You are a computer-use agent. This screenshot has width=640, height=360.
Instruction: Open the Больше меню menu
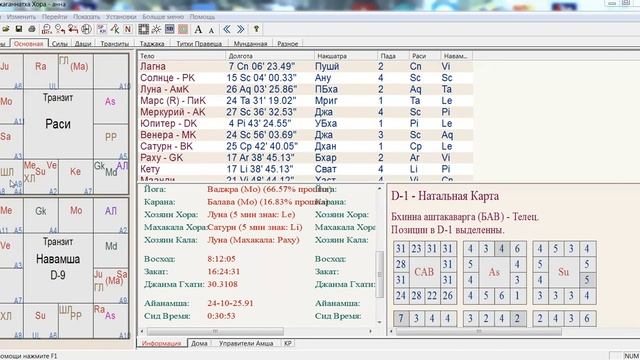(x=163, y=17)
